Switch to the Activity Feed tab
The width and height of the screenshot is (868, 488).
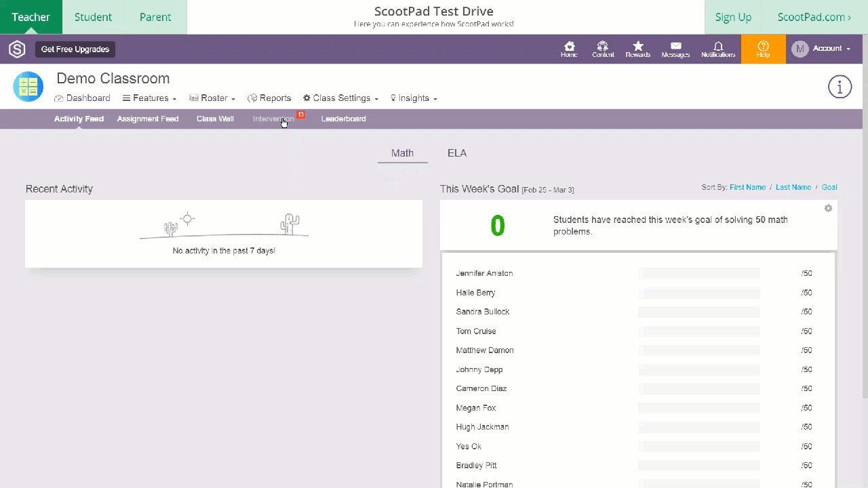point(79,119)
